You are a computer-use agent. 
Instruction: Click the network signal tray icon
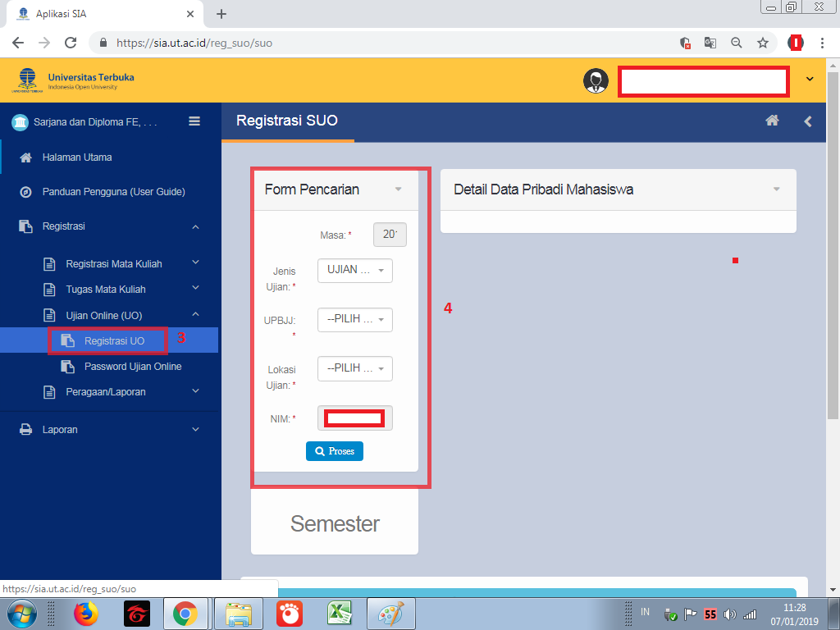[750, 614]
